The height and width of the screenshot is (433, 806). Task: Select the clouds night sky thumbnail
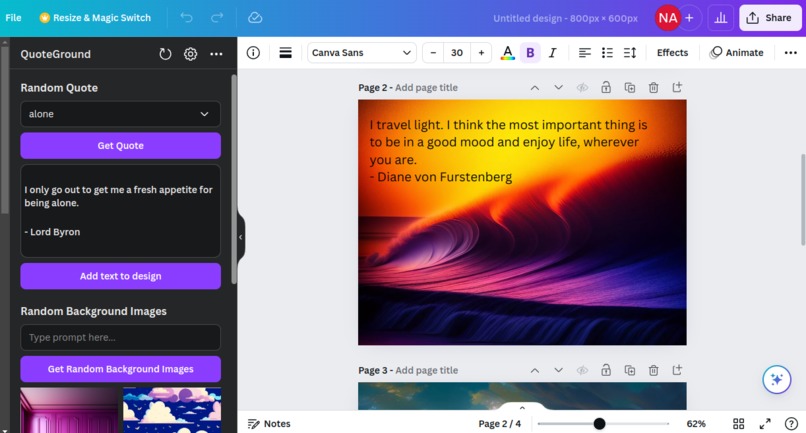[x=172, y=410]
